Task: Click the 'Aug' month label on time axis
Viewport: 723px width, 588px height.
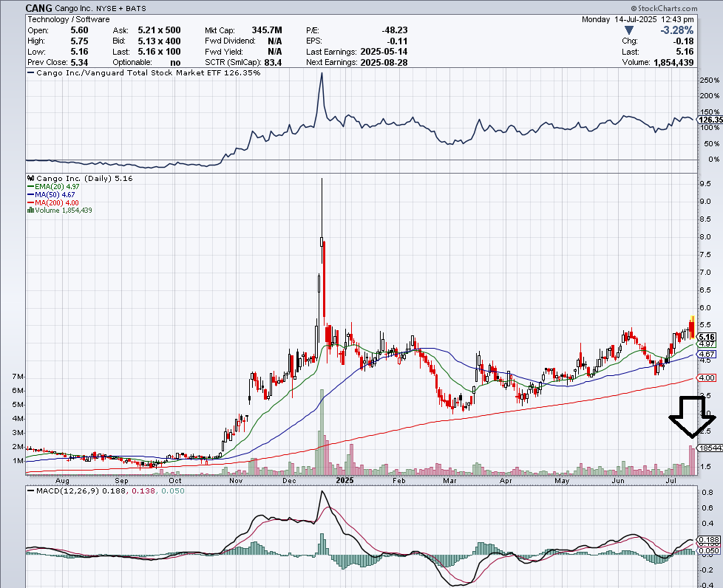Action: (x=62, y=481)
